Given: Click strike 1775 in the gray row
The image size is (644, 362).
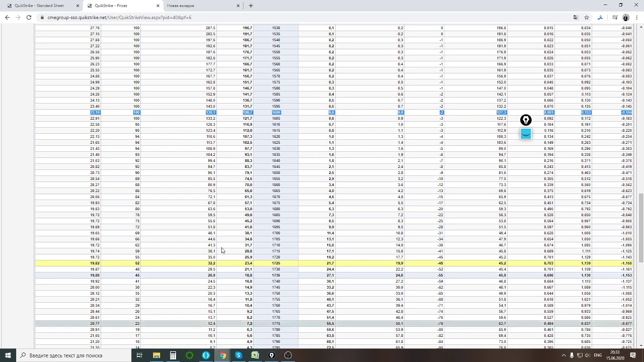Looking at the screenshot, I should 276,323.
